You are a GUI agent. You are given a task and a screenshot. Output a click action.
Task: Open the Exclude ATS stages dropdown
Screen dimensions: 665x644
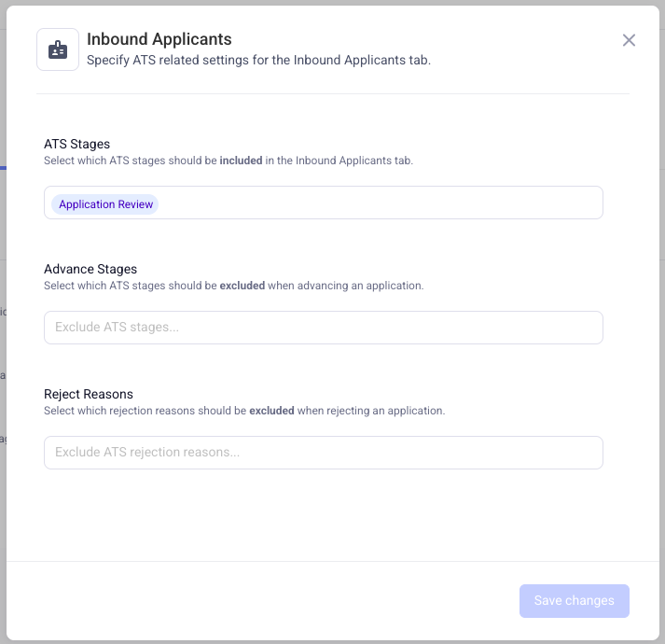tap(323, 328)
